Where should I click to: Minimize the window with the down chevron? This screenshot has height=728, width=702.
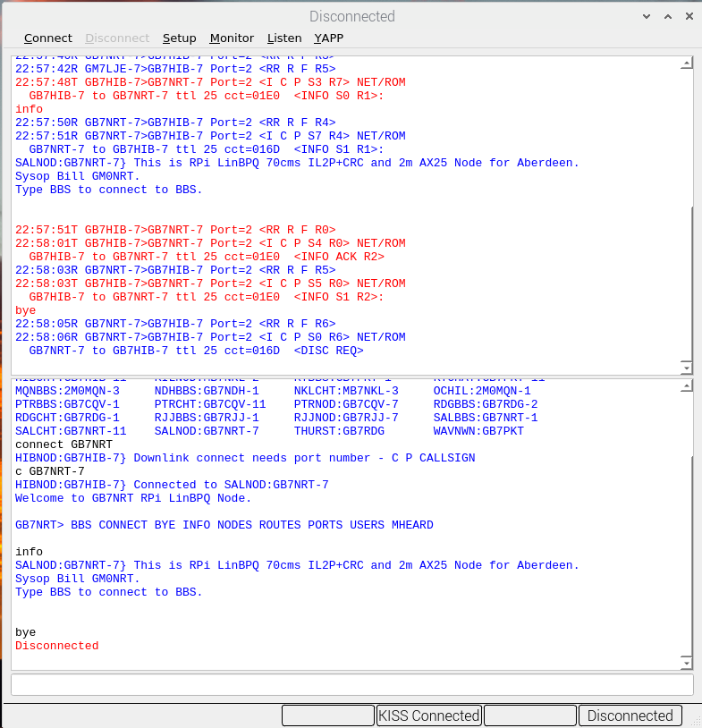647,16
